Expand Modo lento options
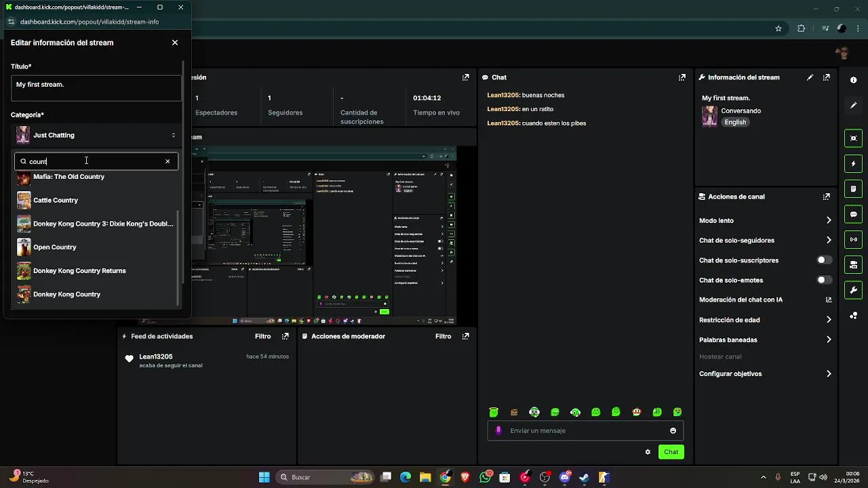This screenshot has width=868, height=488. pos(829,220)
